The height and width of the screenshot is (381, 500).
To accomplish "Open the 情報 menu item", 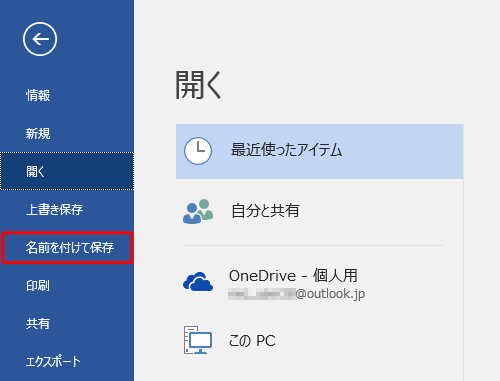I will point(38,95).
